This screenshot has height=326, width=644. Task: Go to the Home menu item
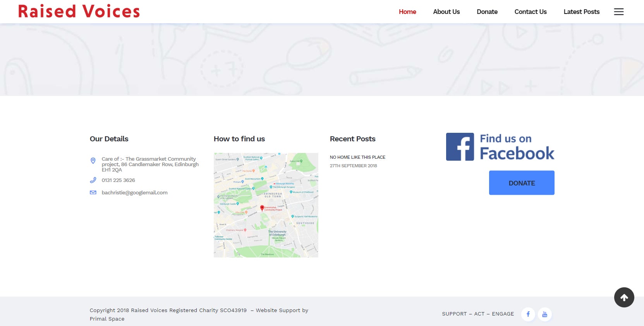[x=407, y=12]
